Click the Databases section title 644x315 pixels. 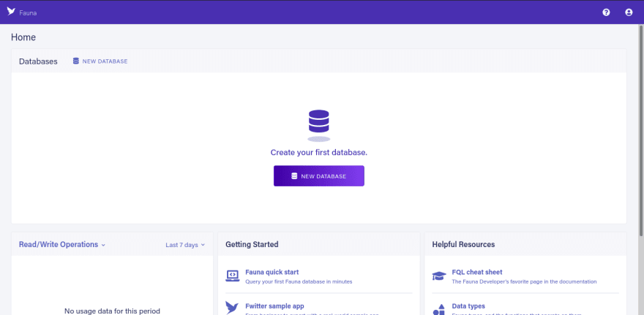point(38,61)
